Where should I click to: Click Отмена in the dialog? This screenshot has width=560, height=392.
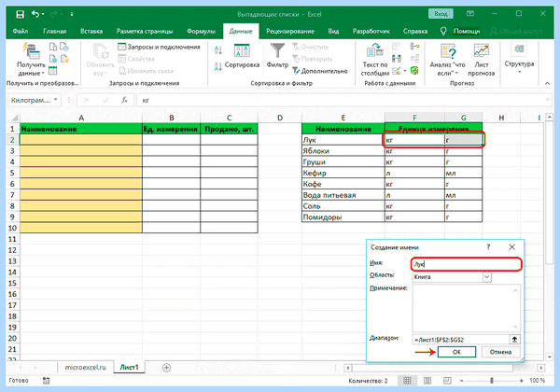[x=500, y=352]
